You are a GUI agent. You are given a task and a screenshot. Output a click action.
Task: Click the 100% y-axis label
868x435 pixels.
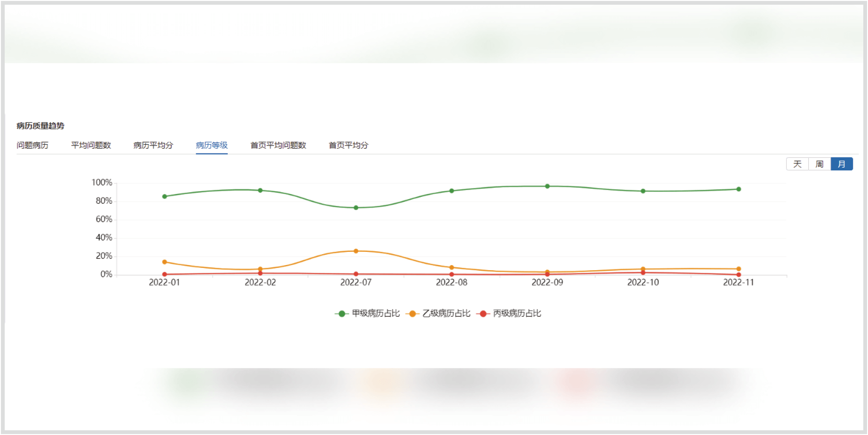(x=102, y=183)
